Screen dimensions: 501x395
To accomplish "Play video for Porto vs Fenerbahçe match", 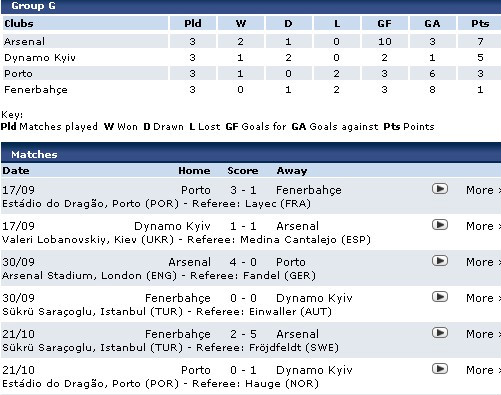I will pyautogui.click(x=440, y=189).
